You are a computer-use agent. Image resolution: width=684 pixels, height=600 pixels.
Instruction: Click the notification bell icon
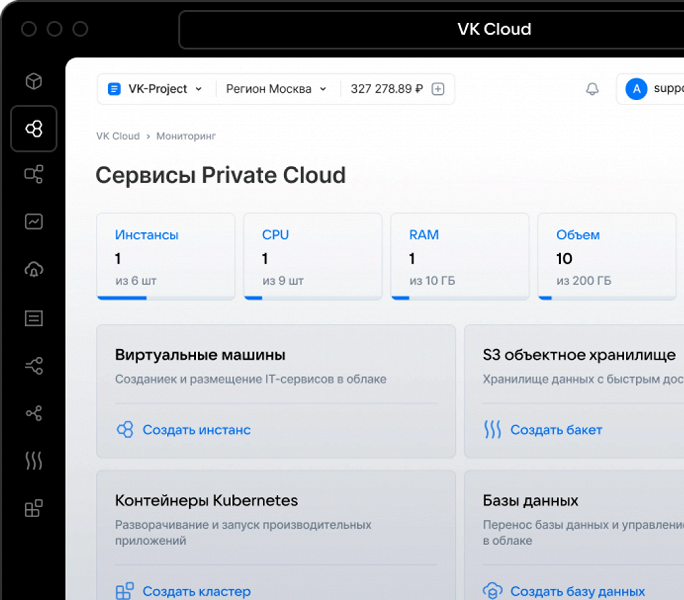[x=592, y=89]
